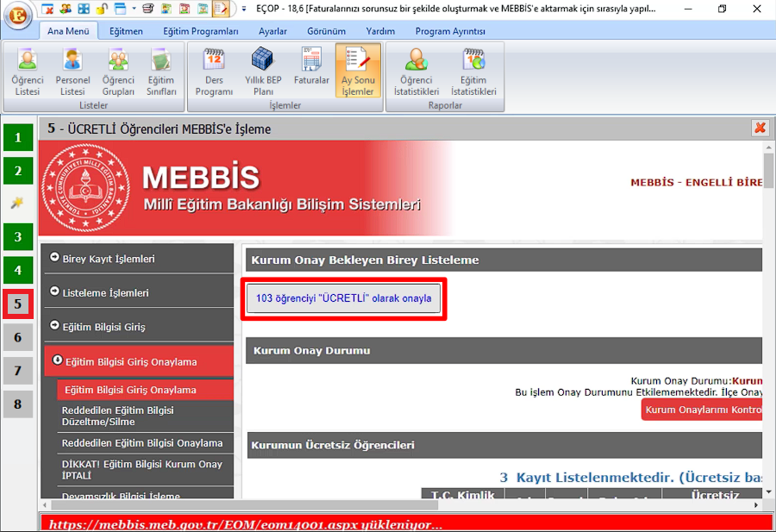Open the Ders Programı calendar
Viewport: 776px width, 532px height.
pyautogui.click(x=214, y=72)
